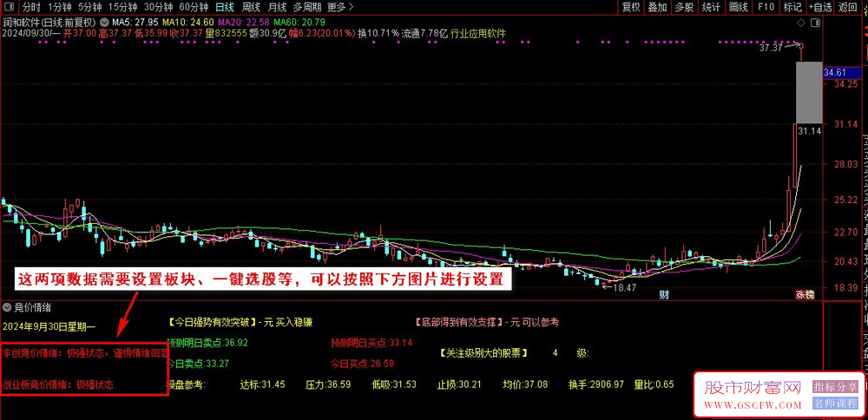This screenshot has width=868, height=420.
Task: Switch to 30分钟 period
Action: (158, 7)
